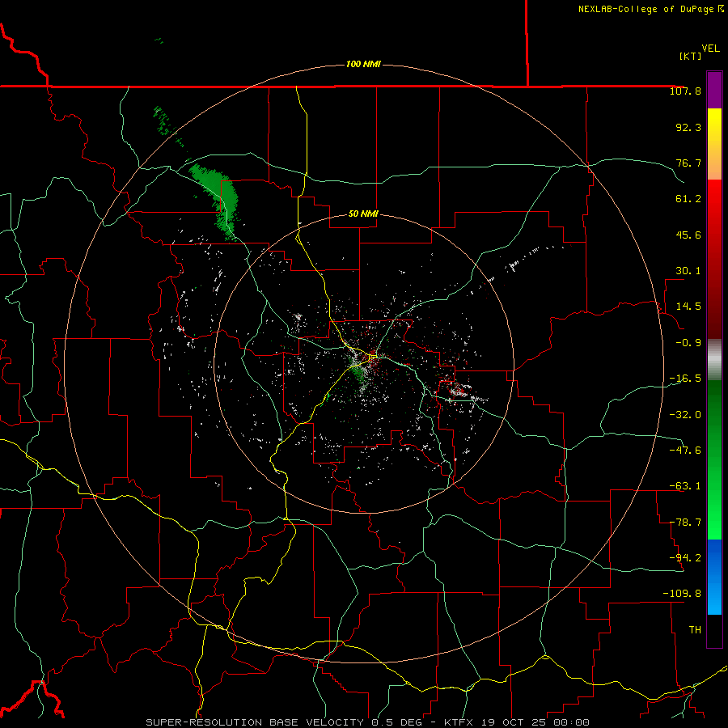Click the 50 NMI range ring label

(x=363, y=214)
